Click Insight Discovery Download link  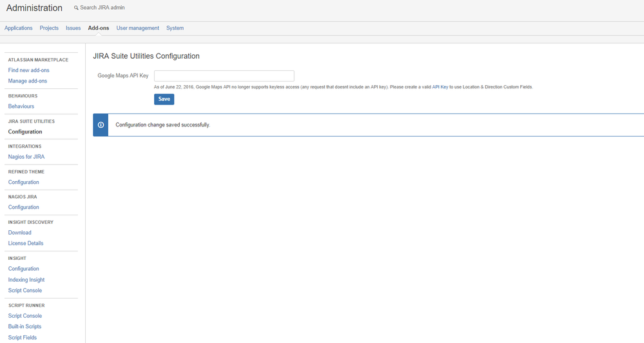[x=20, y=233]
